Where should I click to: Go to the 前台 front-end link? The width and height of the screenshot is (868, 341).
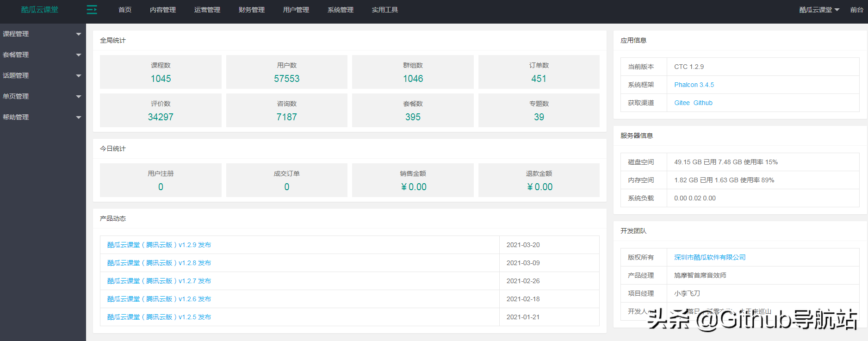click(857, 10)
